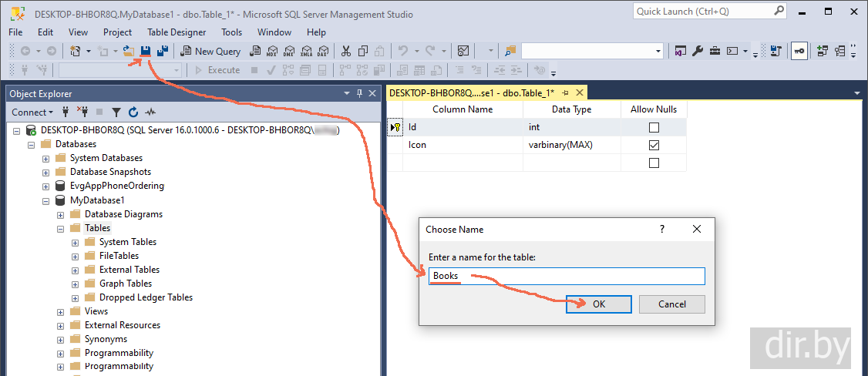
Task: Click the Activity Monitor pulse icon in Object Explorer
Action: point(150,112)
